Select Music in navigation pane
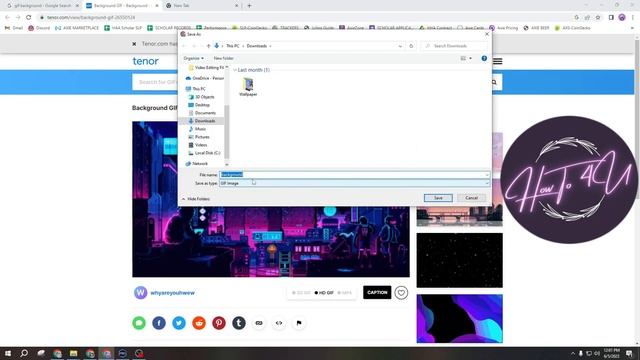This screenshot has width=640, height=360. tap(200, 129)
